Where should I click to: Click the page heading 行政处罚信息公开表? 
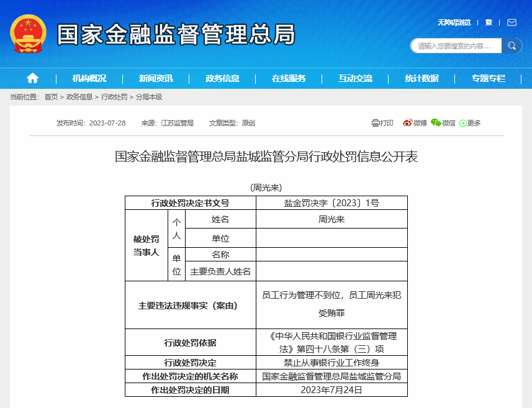pyautogui.click(x=266, y=156)
